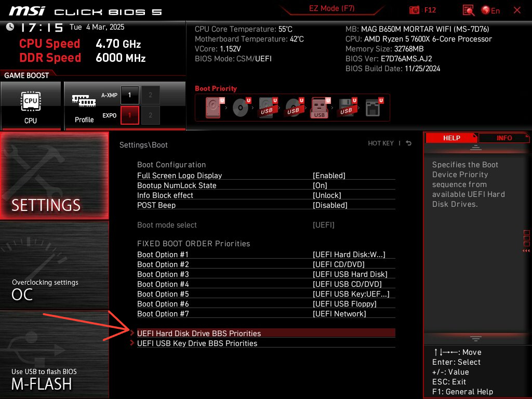Click the screenshot camera F12 icon
Screen dimensions: 532x399
pyautogui.click(x=414, y=10)
